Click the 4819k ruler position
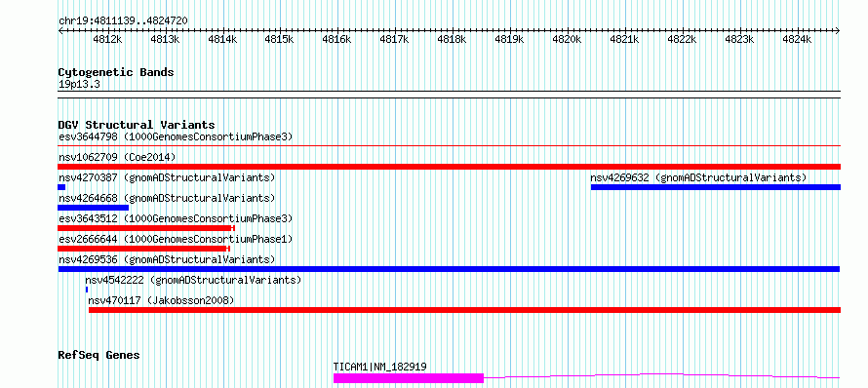 coord(509,39)
